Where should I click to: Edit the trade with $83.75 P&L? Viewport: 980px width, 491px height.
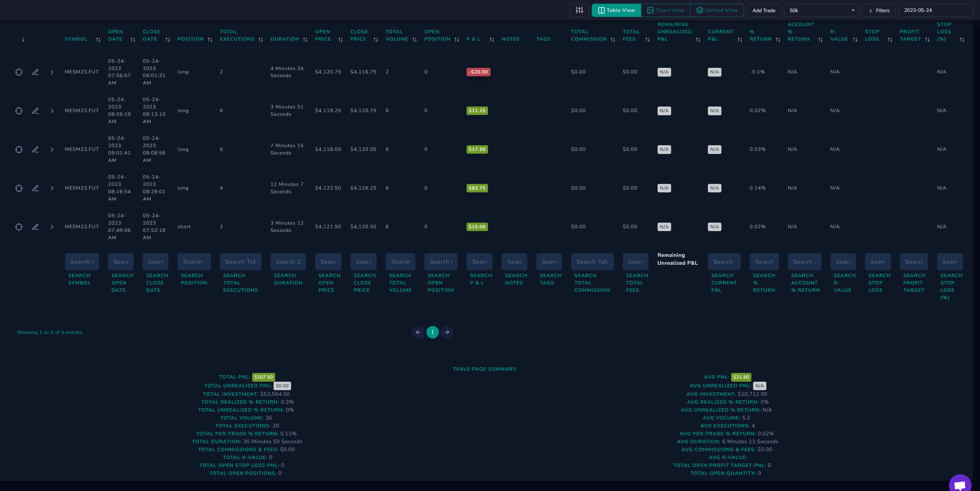pyautogui.click(x=35, y=188)
